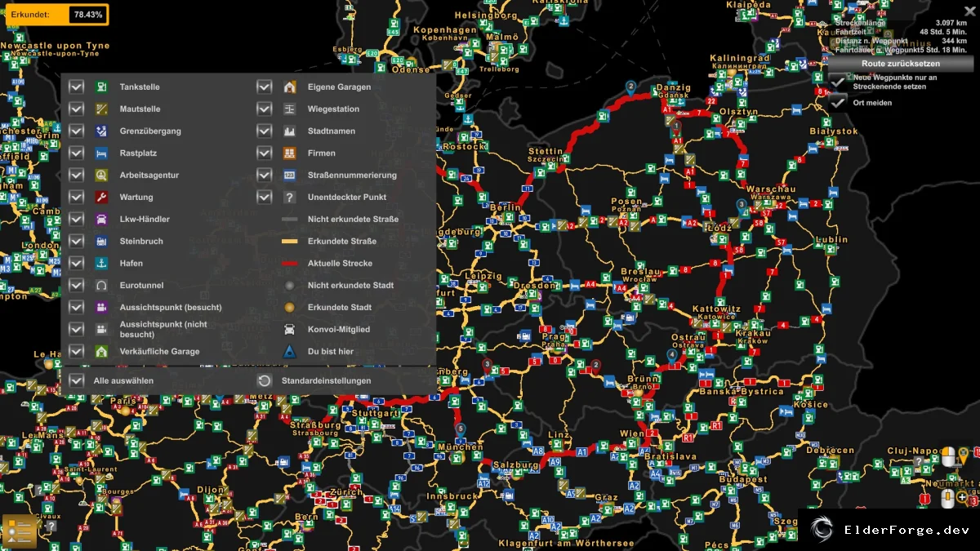Screen dimensions: 980x551
Task: Click the 'Dijon' city label on map
Action: [211, 491]
